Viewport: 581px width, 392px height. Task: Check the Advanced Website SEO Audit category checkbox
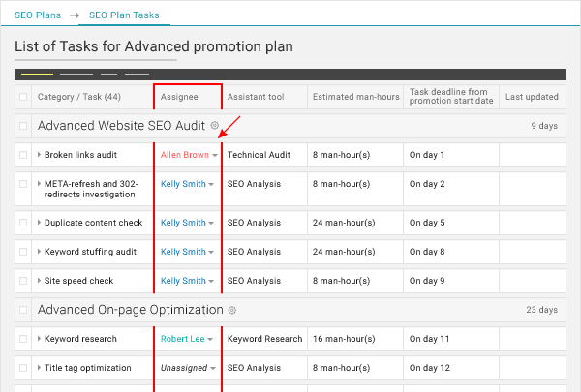[23, 126]
